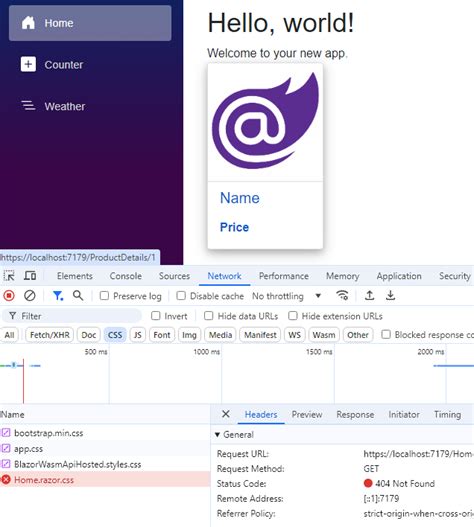Open the Security tab
This screenshot has height=527, width=474.
point(455,276)
